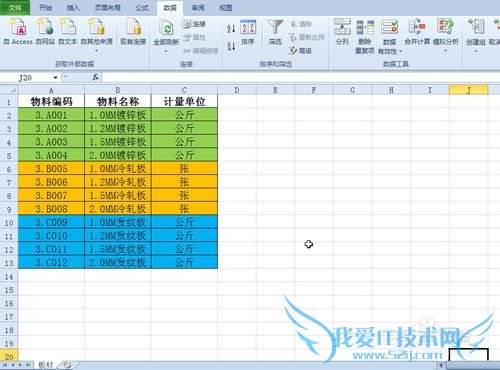Image resolution: width=500 pixels, height=370 pixels.
Task: Expand the Refresh All dropdown arrow
Action: pos(166,51)
